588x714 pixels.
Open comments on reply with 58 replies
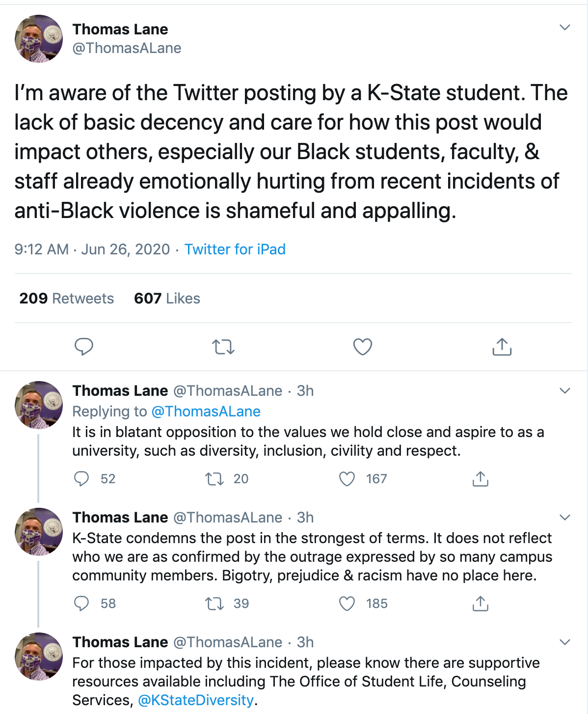pyautogui.click(x=81, y=603)
